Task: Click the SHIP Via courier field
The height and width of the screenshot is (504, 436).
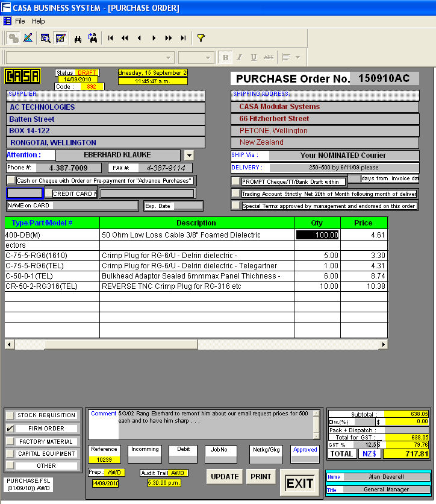Action: click(x=343, y=156)
